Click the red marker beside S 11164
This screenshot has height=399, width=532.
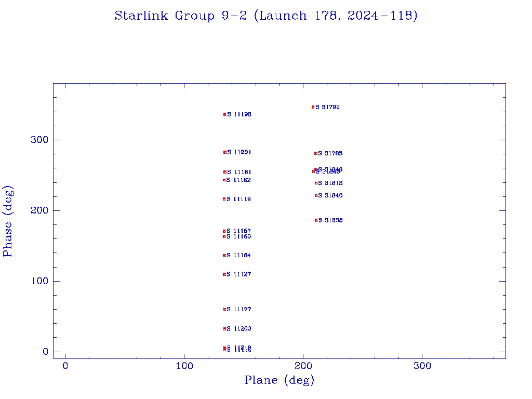pyautogui.click(x=224, y=255)
